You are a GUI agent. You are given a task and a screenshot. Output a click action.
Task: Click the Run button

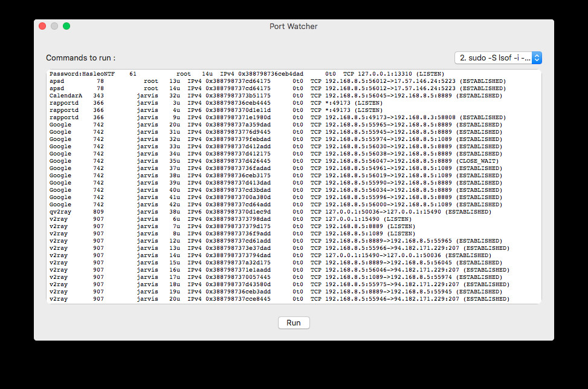294,323
